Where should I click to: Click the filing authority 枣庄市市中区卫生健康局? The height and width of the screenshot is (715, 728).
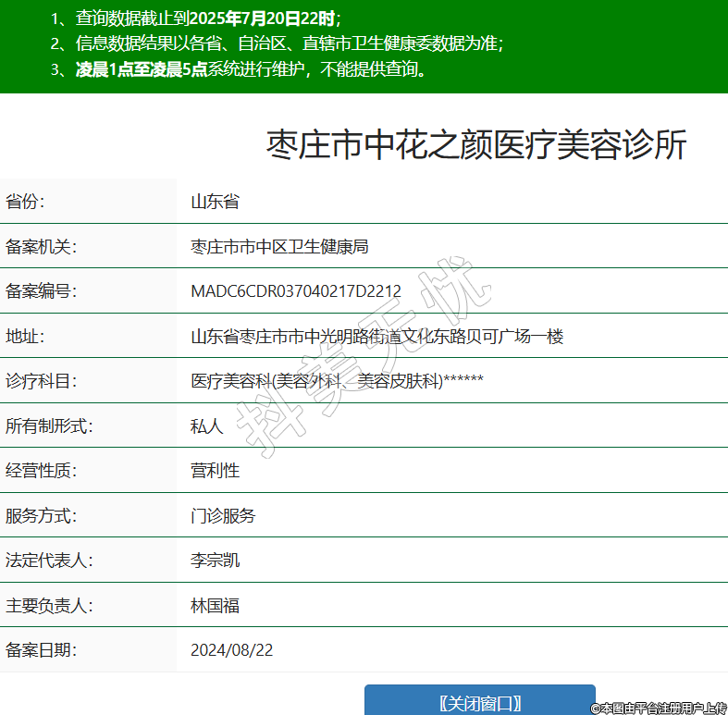(x=279, y=247)
